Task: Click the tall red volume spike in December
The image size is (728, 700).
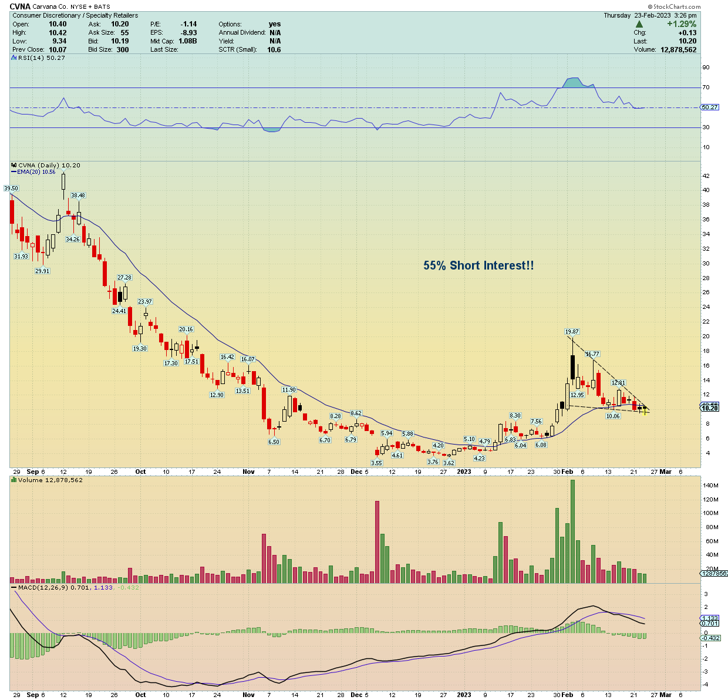Action: (x=377, y=542)
